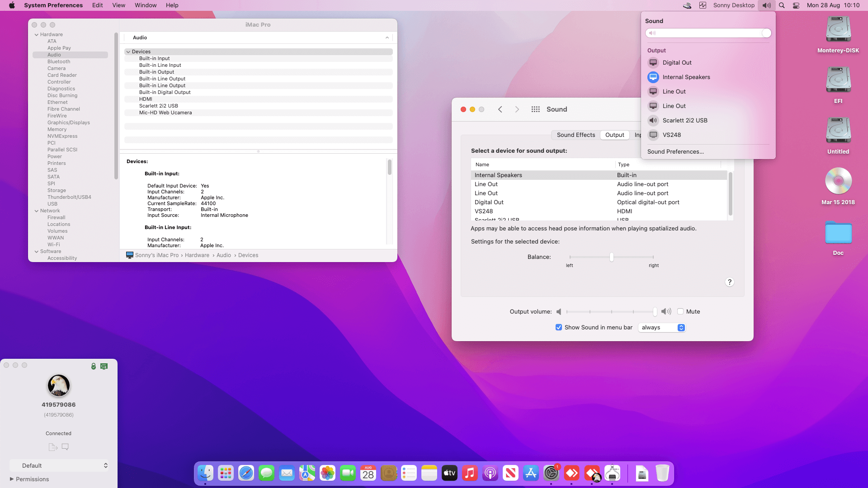Open the 'always' menu bar dropdown
868x488 pixels.
[662, 328]
